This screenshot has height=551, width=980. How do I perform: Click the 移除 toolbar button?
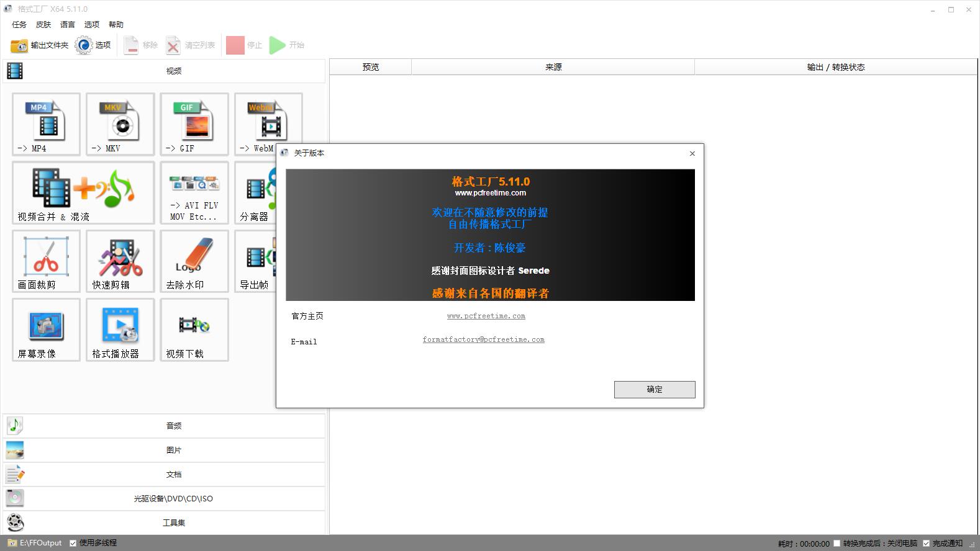tap(140, 45)
